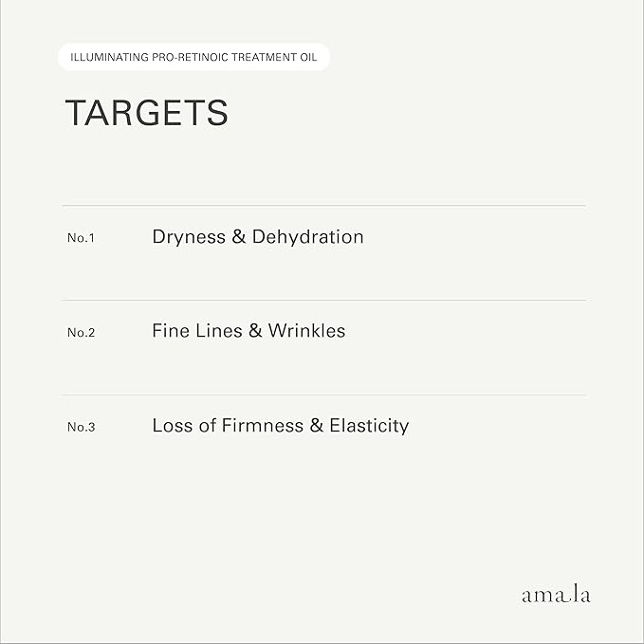
Task: Click the word Wrinkles
Action: click(306, 331)
